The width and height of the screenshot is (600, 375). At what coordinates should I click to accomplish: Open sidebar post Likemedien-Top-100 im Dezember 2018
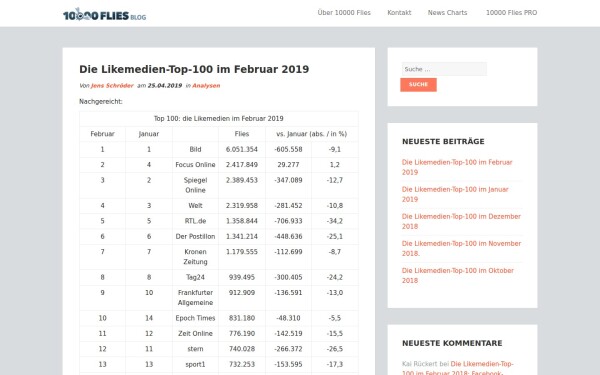click(461, 221)
